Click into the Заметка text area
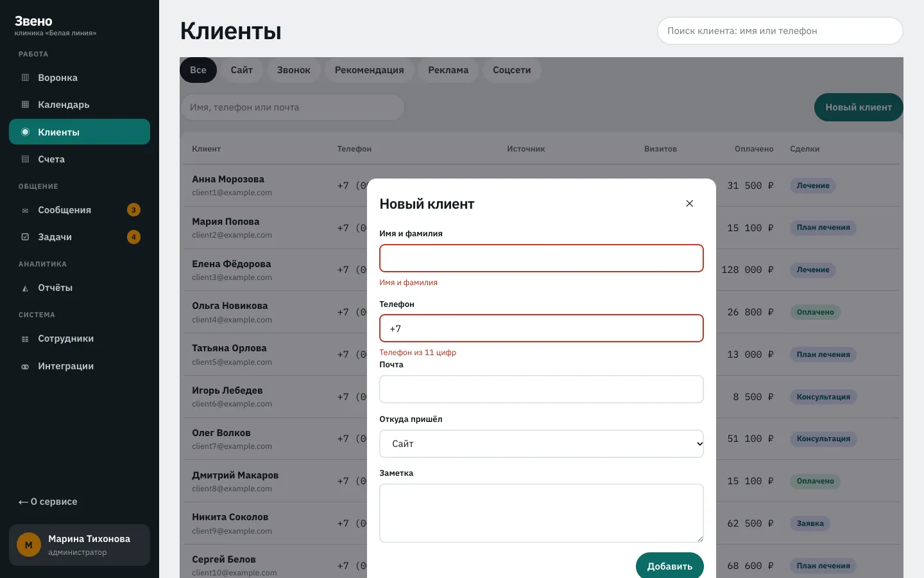The image size is (924, 578). (542, 513)
